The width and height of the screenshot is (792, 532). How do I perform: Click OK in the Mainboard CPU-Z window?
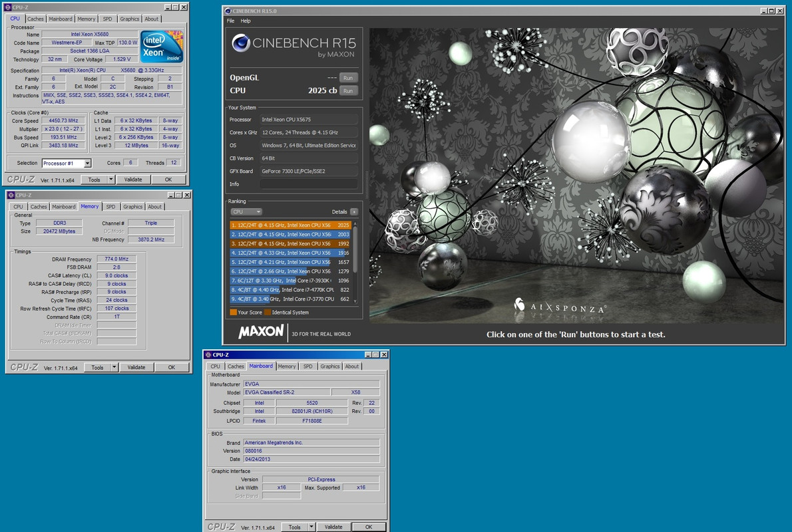click(369, 527)
